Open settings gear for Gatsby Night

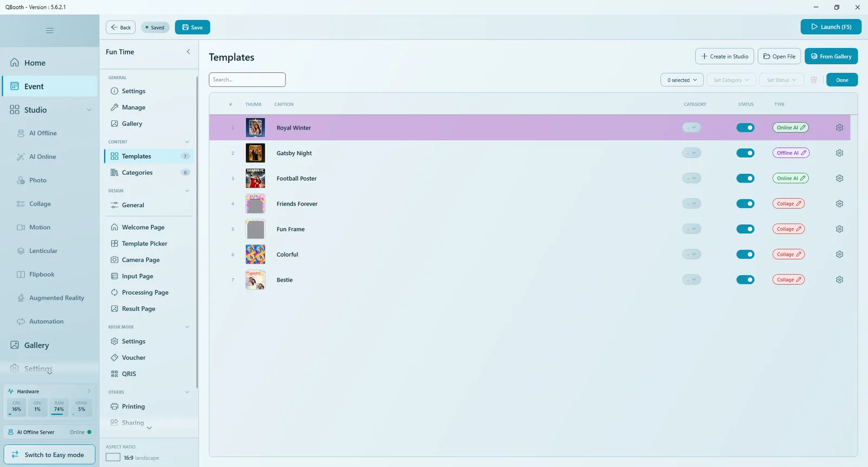(839, 153)
